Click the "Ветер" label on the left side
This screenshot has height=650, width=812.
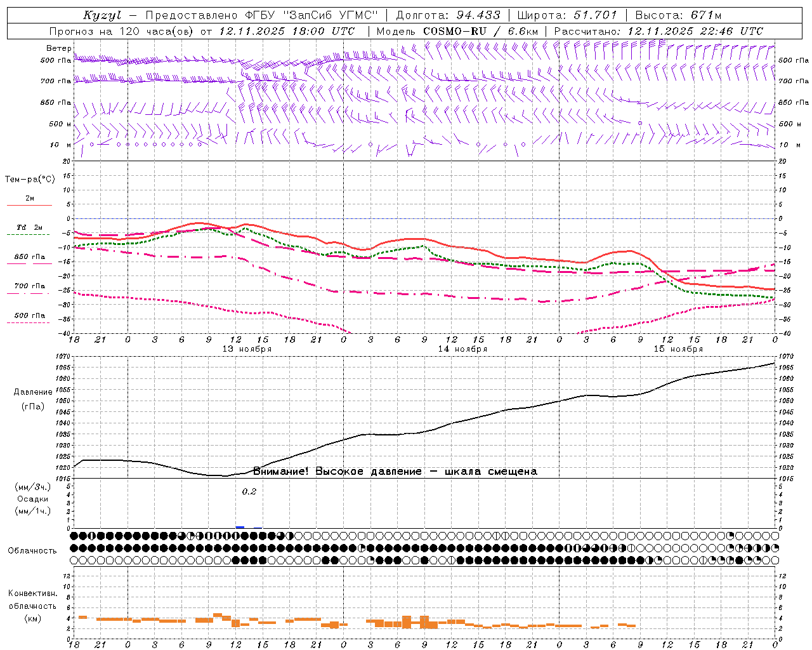click(59, 48)
